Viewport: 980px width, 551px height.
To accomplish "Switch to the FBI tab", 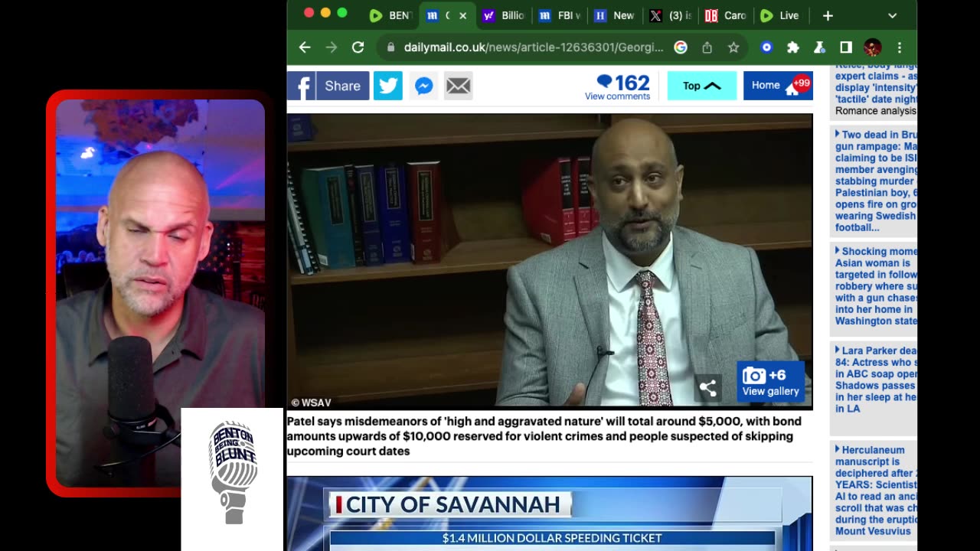I will (560, 15).
